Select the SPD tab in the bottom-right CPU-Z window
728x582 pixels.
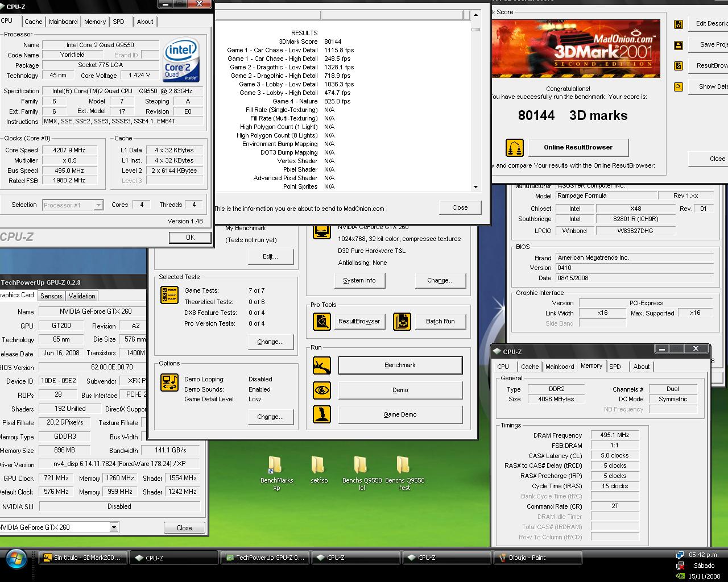pyautogui.click(x=615, y=367)
